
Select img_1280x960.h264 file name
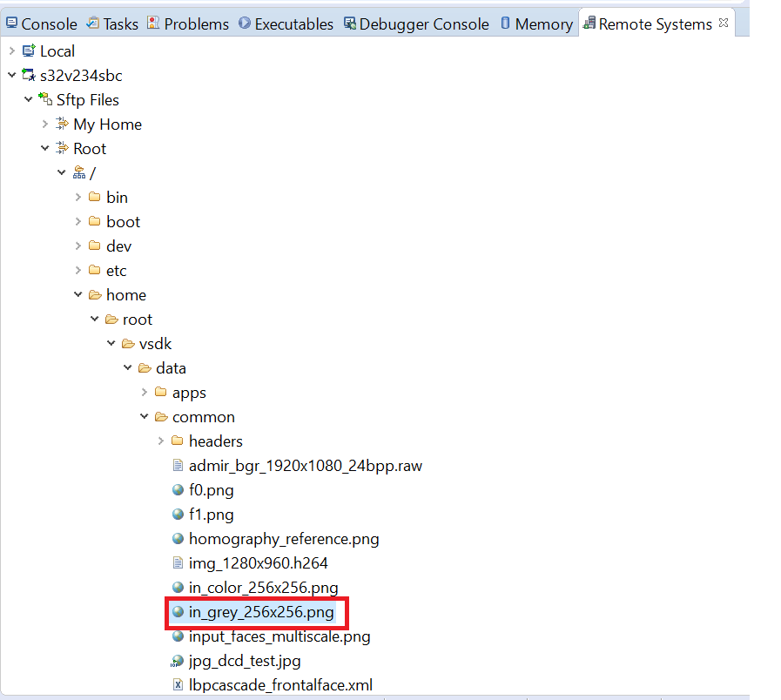click(x=258, y=563)
